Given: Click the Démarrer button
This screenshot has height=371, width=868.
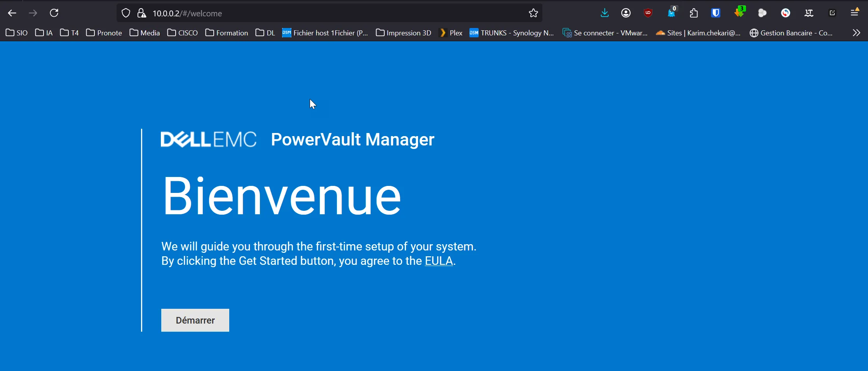Looking at the screenshot, I should tap(195, 320).
